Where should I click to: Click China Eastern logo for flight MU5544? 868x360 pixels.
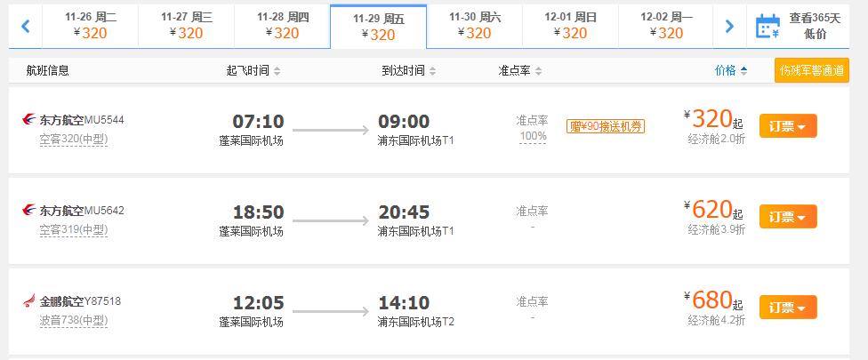coord(29,119)
